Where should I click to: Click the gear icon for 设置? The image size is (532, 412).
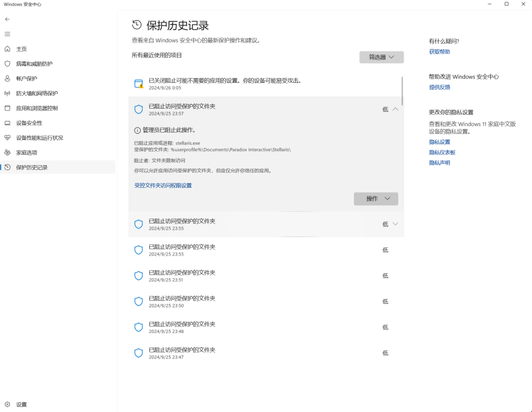click(7, 404)
